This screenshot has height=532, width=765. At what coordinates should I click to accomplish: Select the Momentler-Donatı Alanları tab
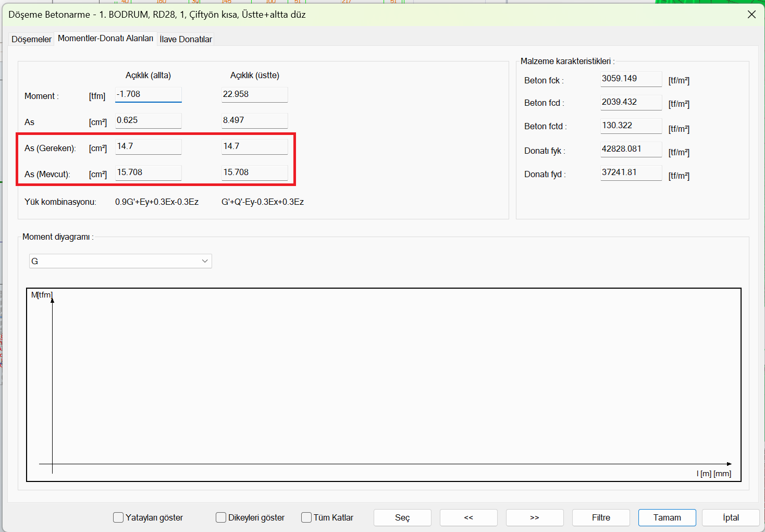[105, 38]
